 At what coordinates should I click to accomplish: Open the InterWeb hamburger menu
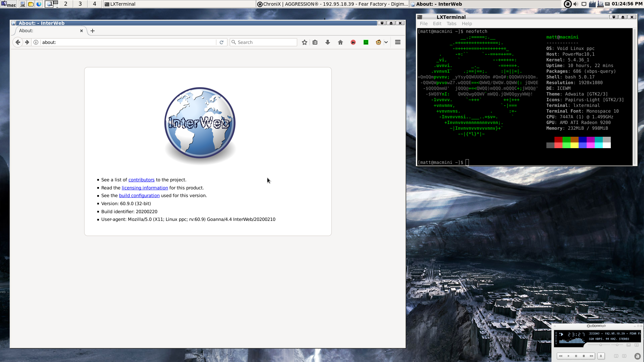[398, 42]
